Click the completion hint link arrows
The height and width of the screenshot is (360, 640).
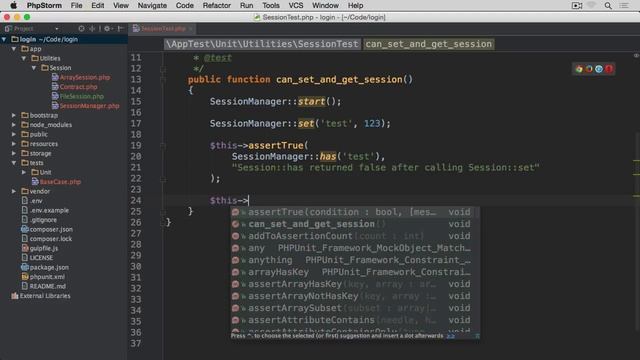[x=450, y=336]
